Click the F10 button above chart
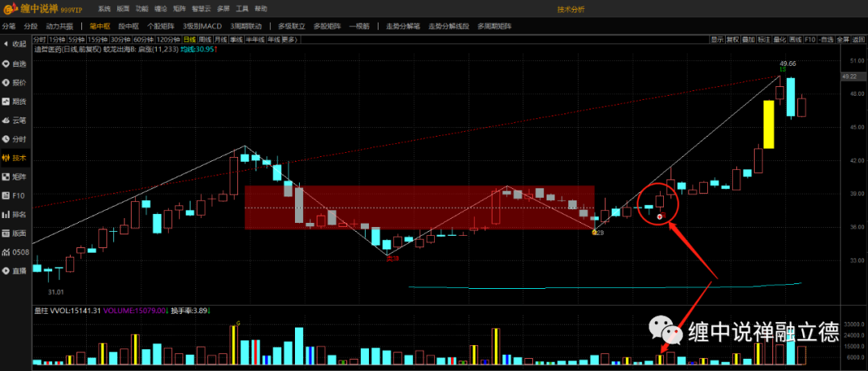 (810, 39)
